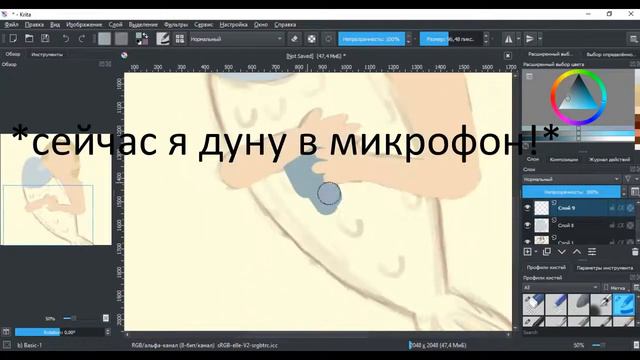The image size is (640, 360).
Task: Switch to Профили кистей tab
Action: point(546,267)
